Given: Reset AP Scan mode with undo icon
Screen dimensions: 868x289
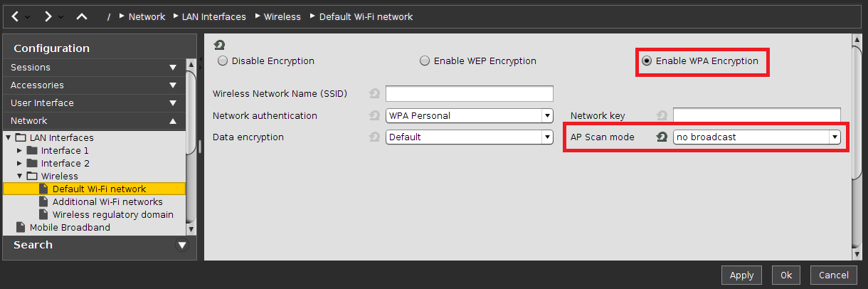Looking at the screenshot, I should 661,137.
